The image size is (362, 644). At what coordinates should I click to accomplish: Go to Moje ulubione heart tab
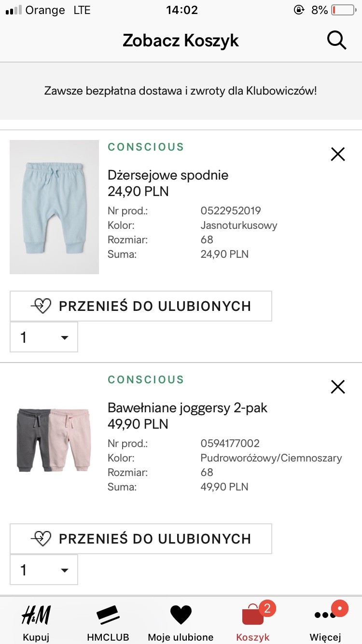[x=181, y=622]
